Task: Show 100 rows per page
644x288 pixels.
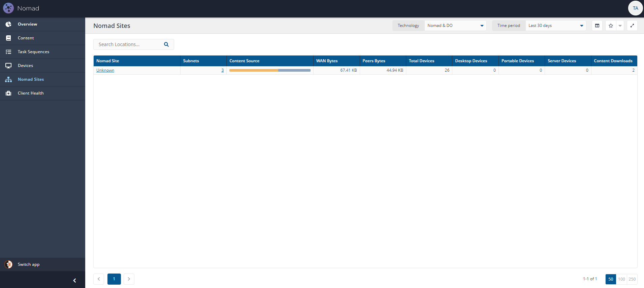Action: 621,279
